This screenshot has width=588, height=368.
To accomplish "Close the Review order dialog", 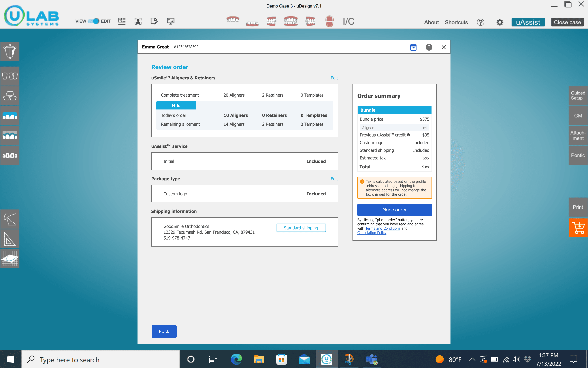I will point(444,47).
